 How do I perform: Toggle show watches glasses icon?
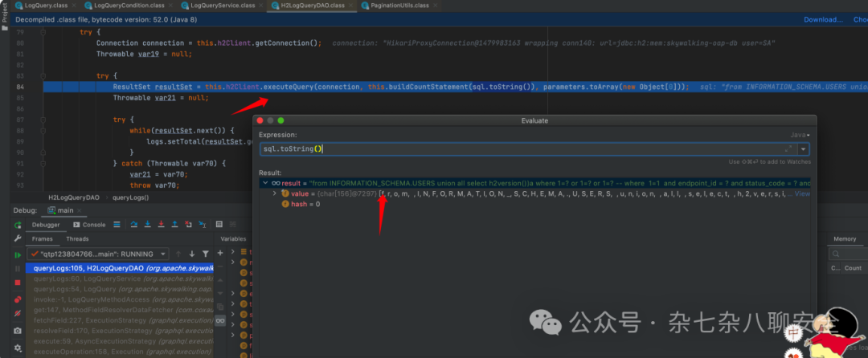(x=220, y=320)
